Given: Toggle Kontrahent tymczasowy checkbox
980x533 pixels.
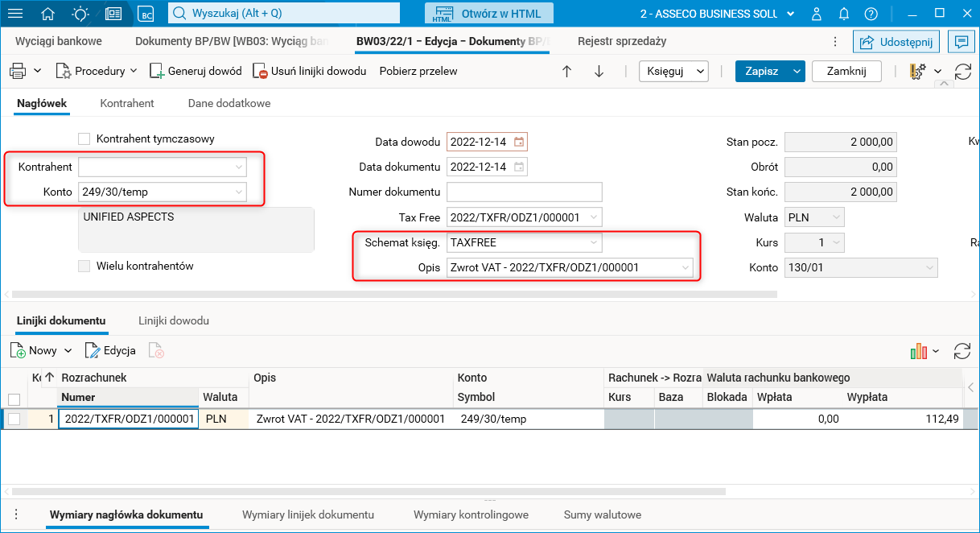Looking at the screenshot, I should click(84, 138).
